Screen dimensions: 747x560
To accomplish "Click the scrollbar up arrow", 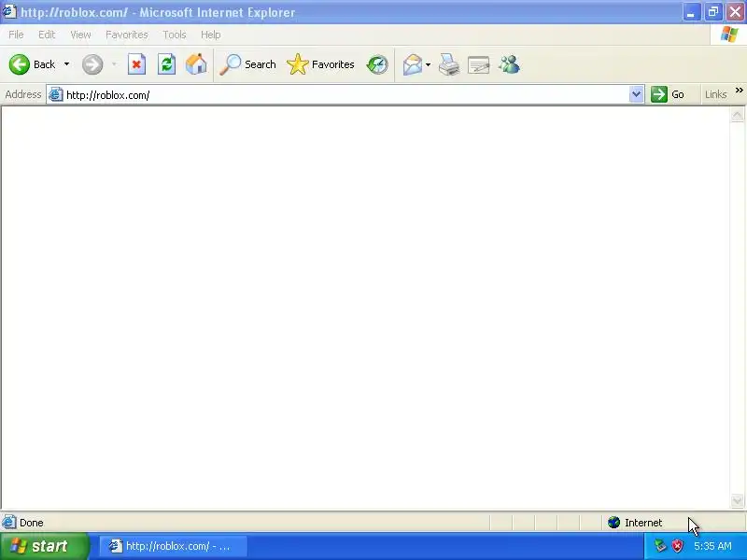I will coord(737,115).
